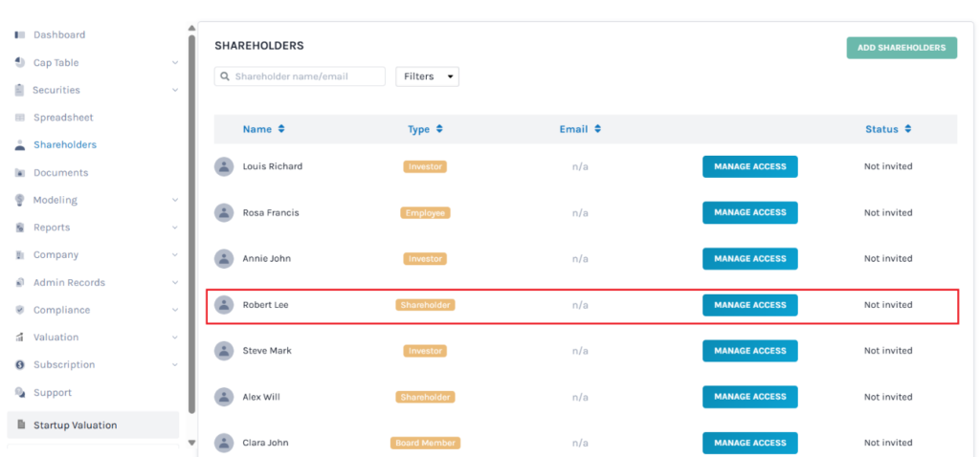Open Spreadsheet from the sidebar
Viewport: 980px width, 457px height.
[63, 118]
